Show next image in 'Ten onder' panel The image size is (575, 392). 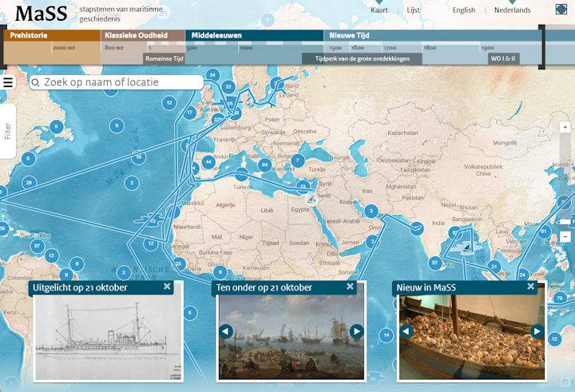click(x=356, y=331)
